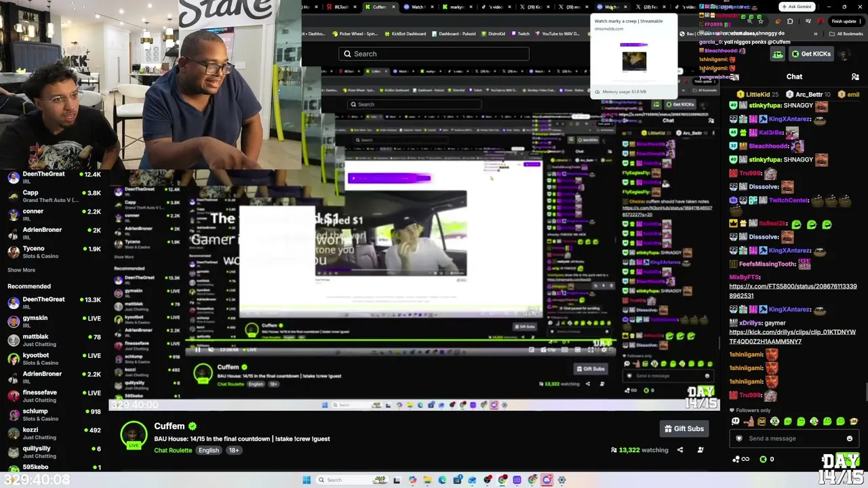Click the Kick site search field
Image resolution: width=868 pixels, height=488 pixels.
(x=434, y=54)
